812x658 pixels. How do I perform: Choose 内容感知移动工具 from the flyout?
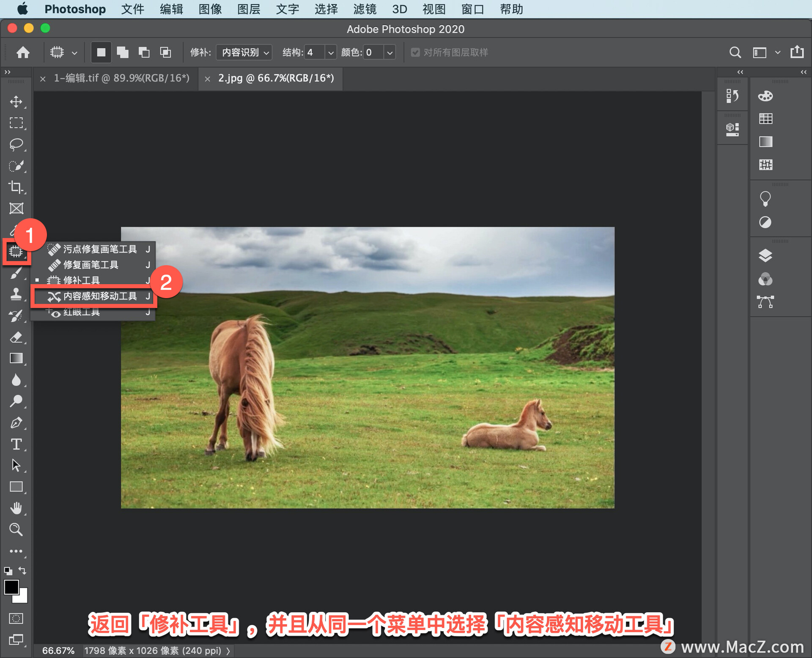point(94,296)
